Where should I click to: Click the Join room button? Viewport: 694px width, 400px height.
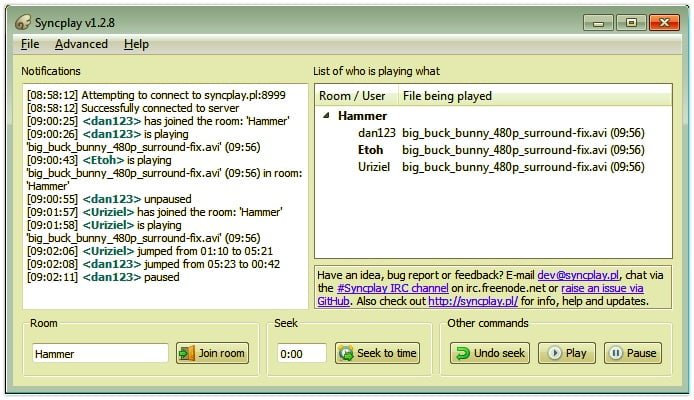point(212,353)
